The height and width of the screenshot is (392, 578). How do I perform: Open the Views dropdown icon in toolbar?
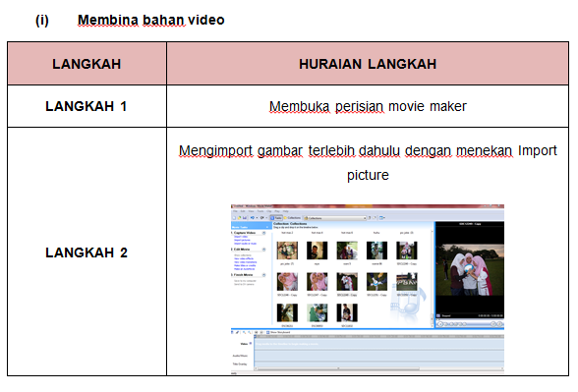(x=382, y=218)
